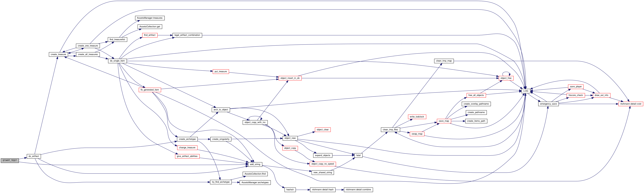Open the save_map node

click(444, 121)
